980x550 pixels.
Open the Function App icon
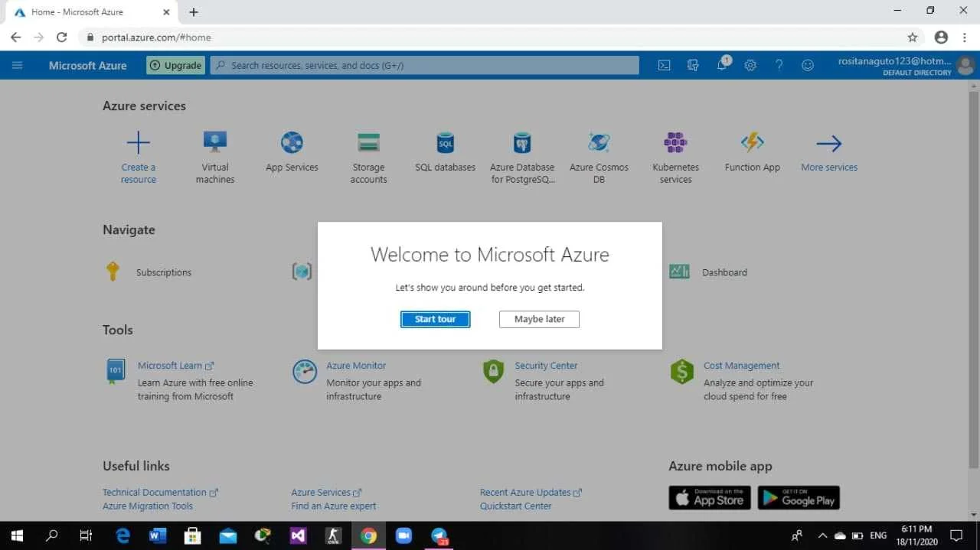pyautogui.click(x=753, y=142)
